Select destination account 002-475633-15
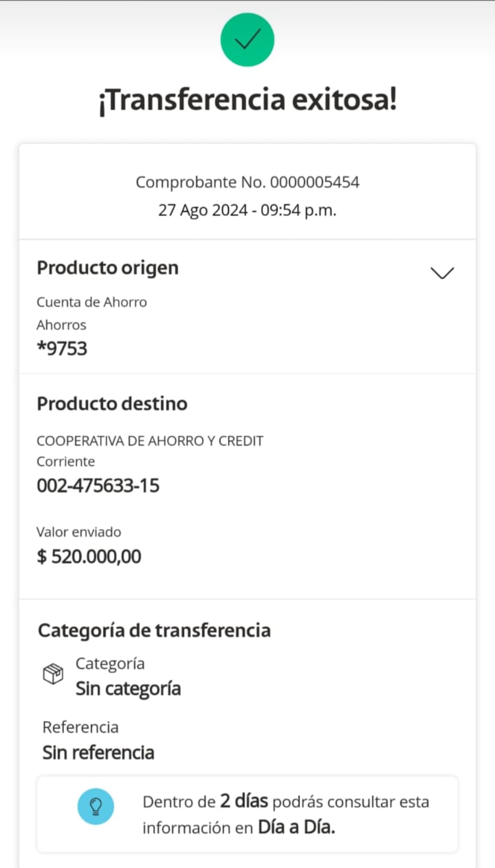Viewport: 495px width, 868px height. click(98, 485)
